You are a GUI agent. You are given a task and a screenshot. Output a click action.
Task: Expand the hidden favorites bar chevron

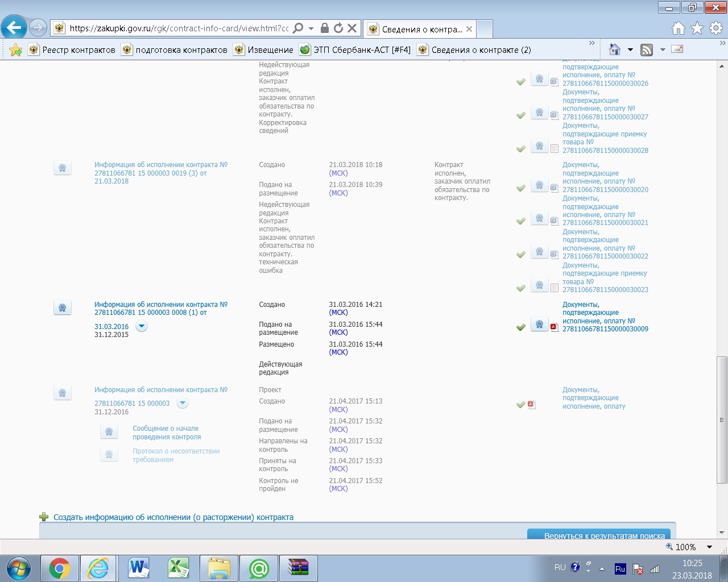(x=592, y=43)
